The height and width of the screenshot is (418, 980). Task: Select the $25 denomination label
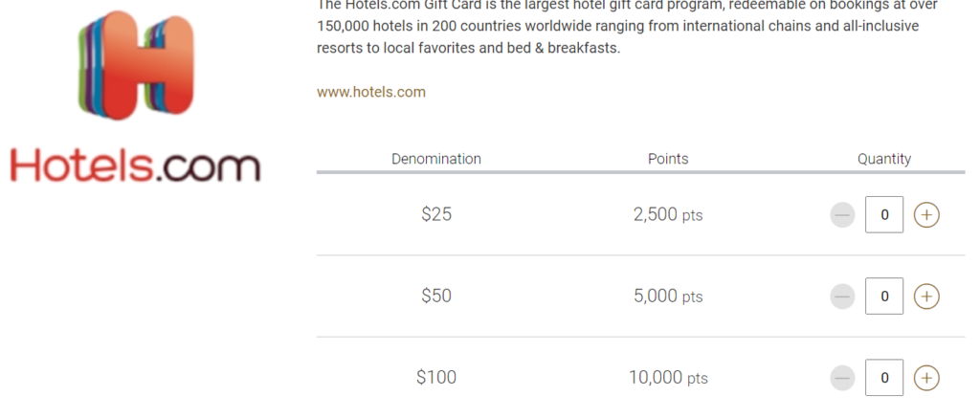click(x=436, y=215)
